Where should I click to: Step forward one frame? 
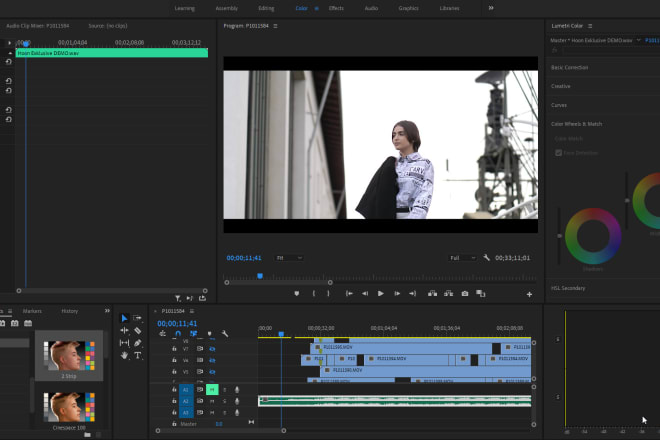[x=397, y=293]
